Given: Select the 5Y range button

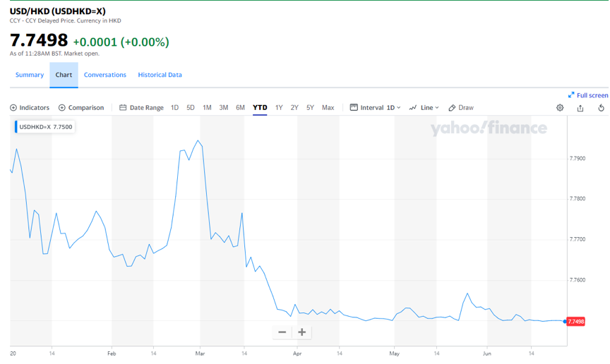Looking at the screenshot, I should coord(310,108).
